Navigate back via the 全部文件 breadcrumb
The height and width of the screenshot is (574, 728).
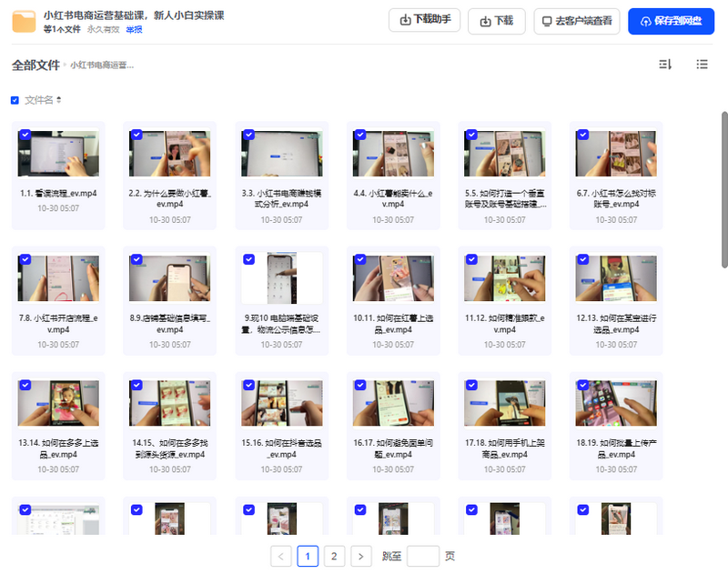tap(35, 65)
